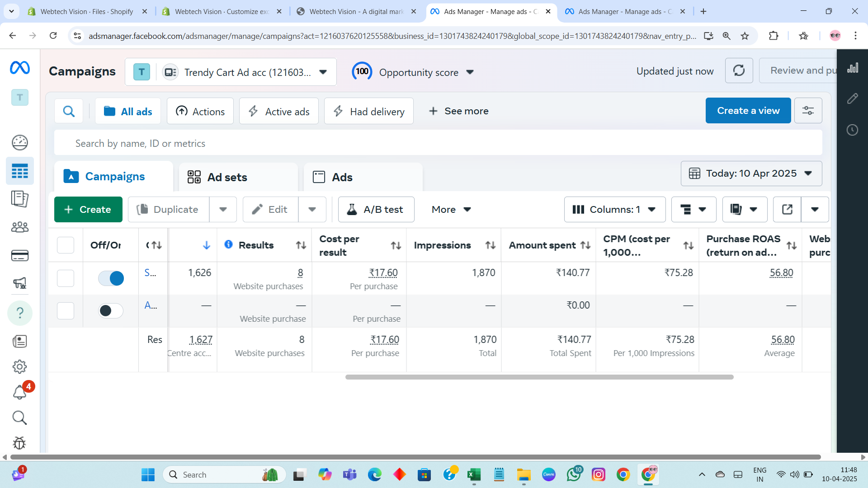Open Audiences people icon in sidebar
The image size is (868, 488).
(19, 227)
